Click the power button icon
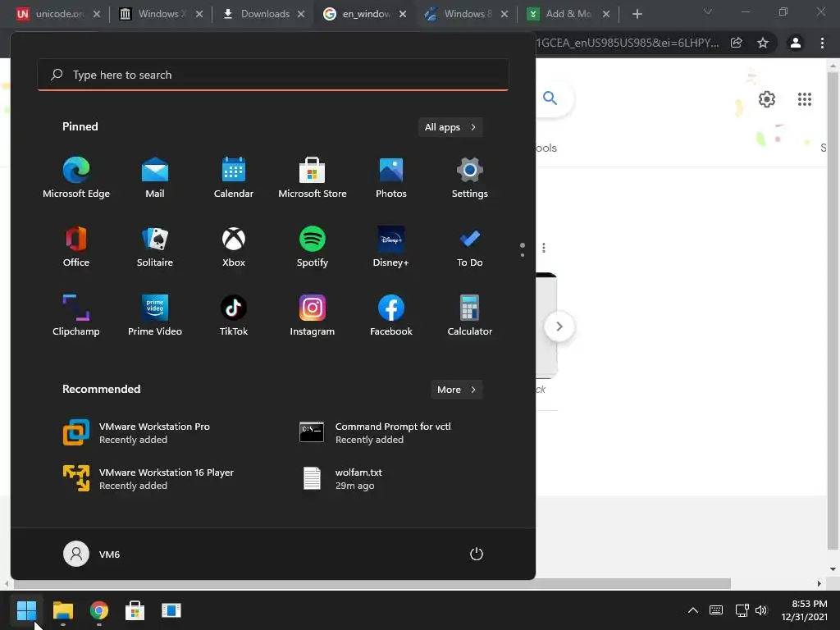 477,554
